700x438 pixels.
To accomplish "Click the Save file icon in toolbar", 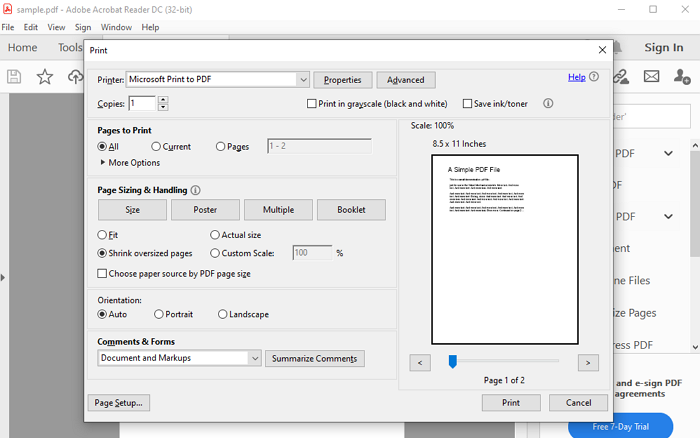I will click(14, 77).
